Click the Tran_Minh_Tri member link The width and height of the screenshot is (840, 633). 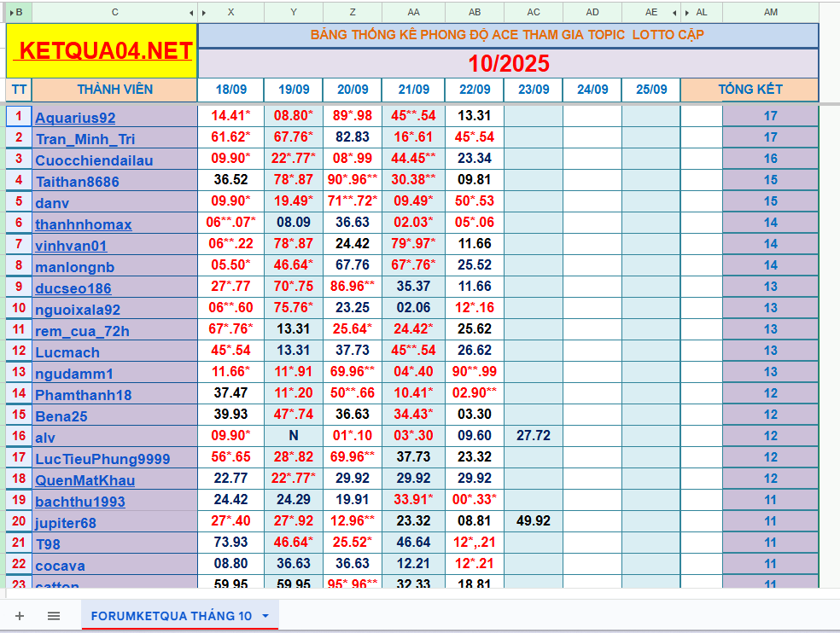click(85, 139)
